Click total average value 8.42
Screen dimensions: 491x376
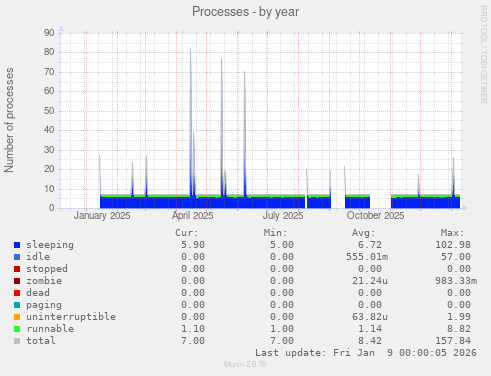(x=370, y=341)
